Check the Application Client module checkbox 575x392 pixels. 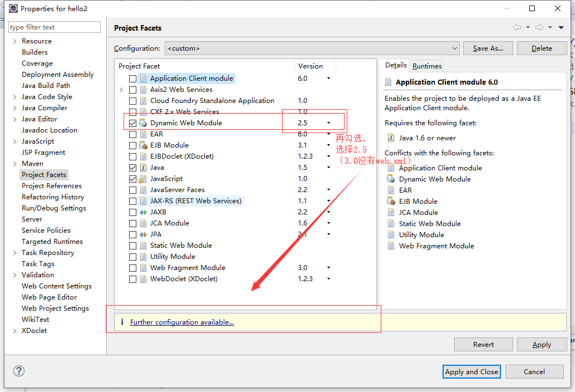point(132,79)
